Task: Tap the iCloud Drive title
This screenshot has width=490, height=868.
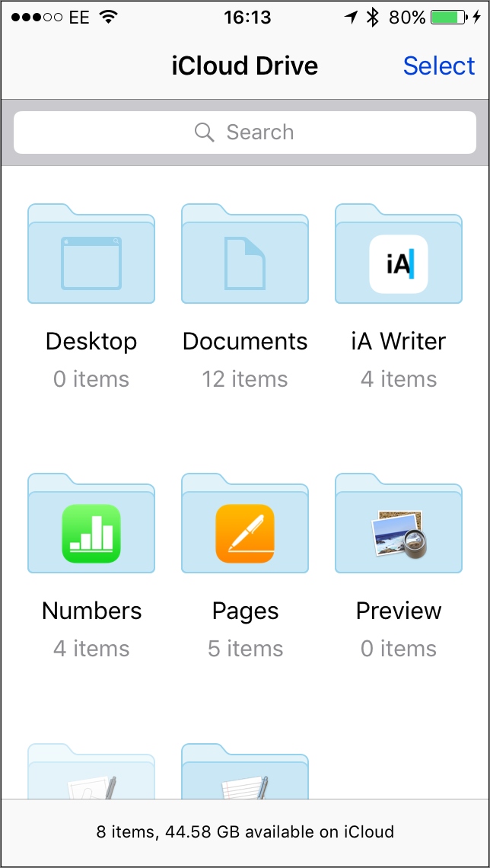Action: coord(245,66)
